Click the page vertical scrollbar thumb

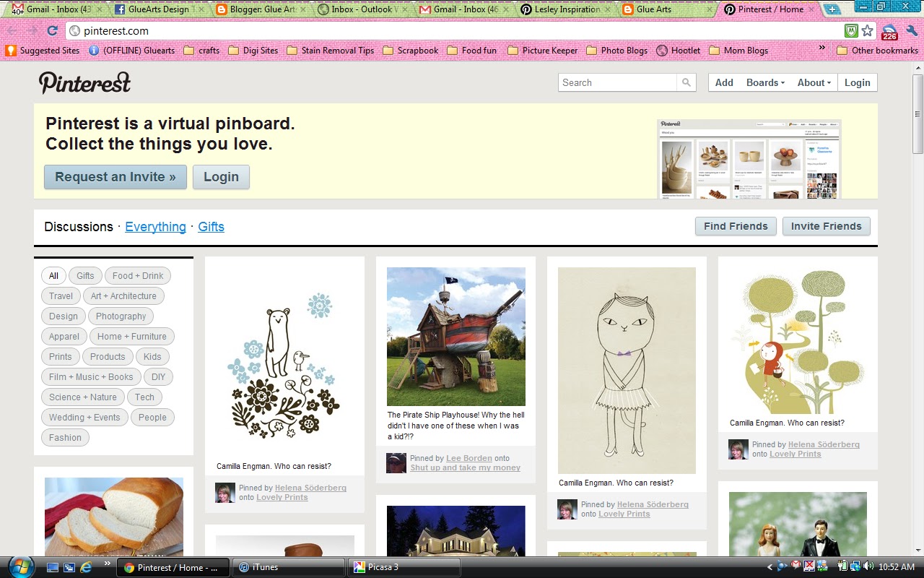[918, 113]
